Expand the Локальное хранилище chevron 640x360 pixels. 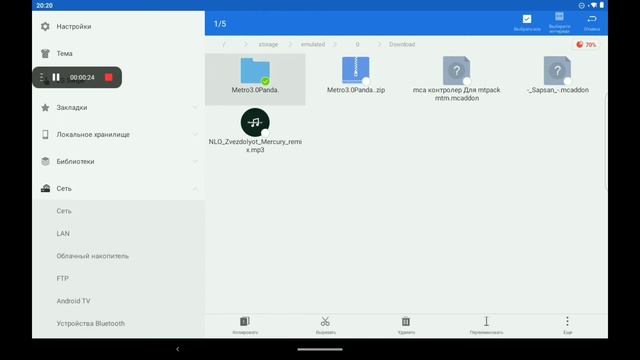(x=195, y=134)
